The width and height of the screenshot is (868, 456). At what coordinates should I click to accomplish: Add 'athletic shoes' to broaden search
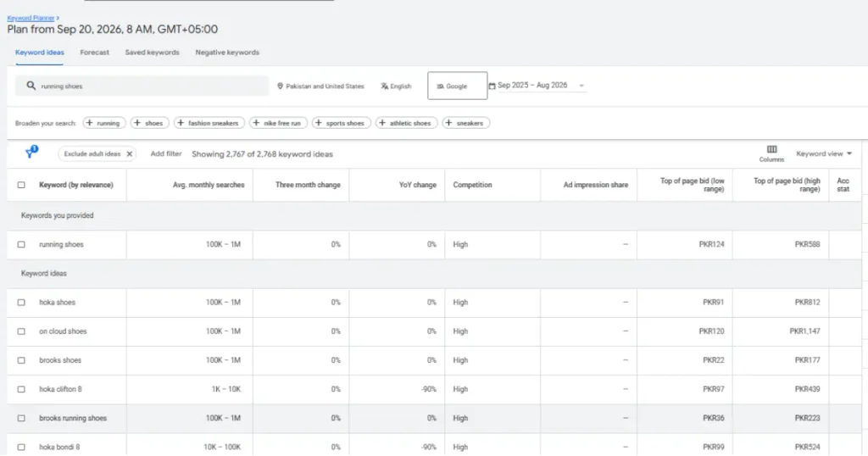pyautogui.click(x=406, y=123)
